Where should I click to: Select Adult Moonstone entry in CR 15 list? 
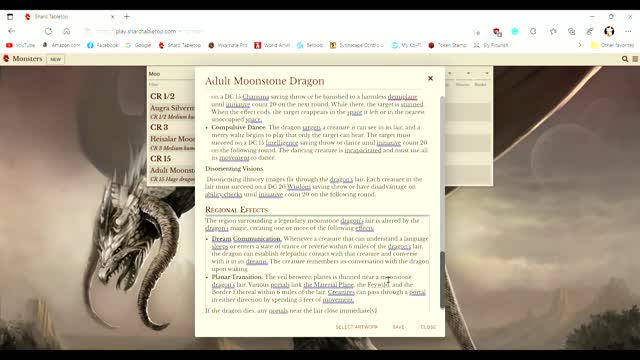click(x=171, y=174)
